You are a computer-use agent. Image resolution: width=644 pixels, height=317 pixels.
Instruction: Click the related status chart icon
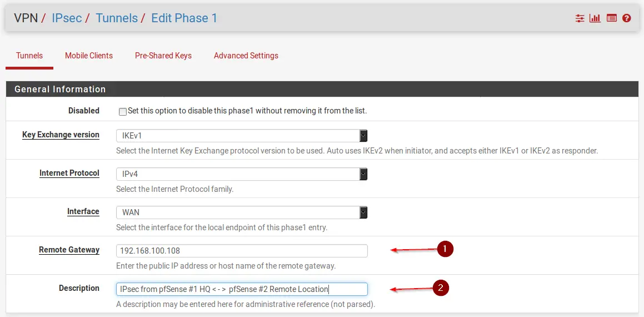click(595, 18)
